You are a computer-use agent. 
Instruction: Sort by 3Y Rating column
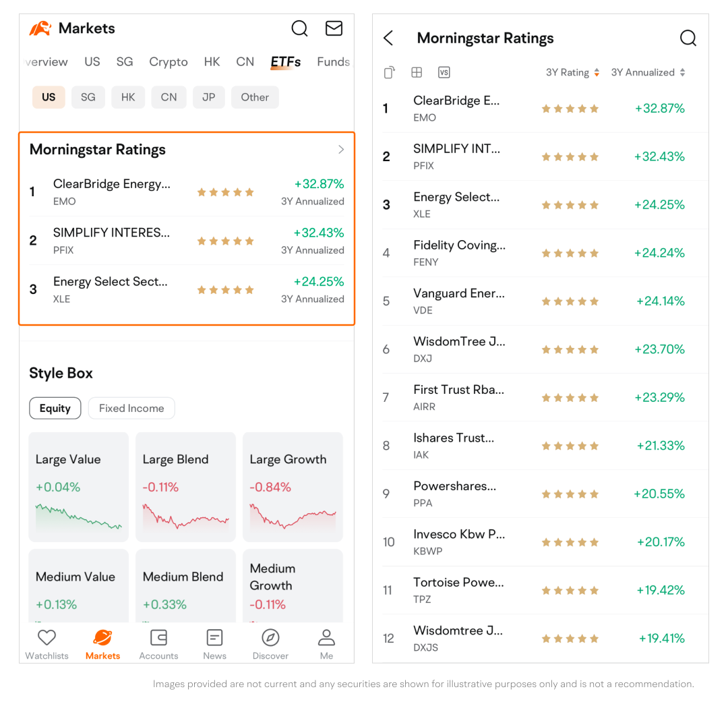(x=572, y=73)
